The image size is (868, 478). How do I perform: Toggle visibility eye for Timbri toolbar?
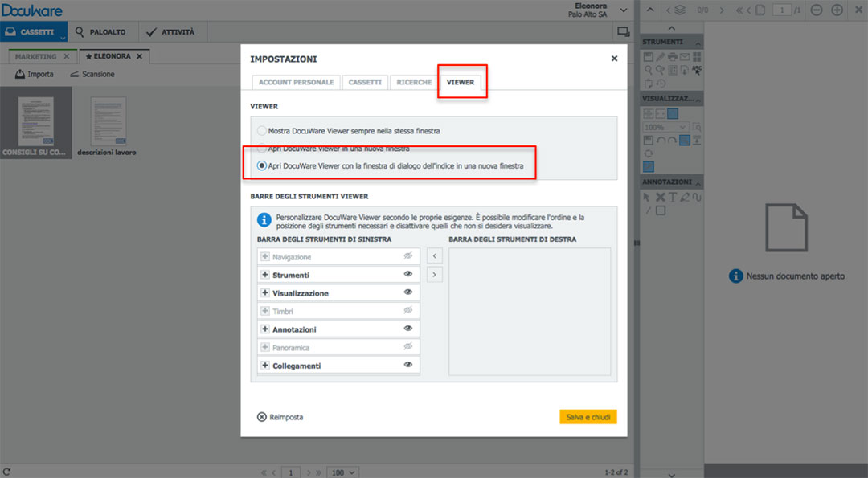(x=408, y=310)
